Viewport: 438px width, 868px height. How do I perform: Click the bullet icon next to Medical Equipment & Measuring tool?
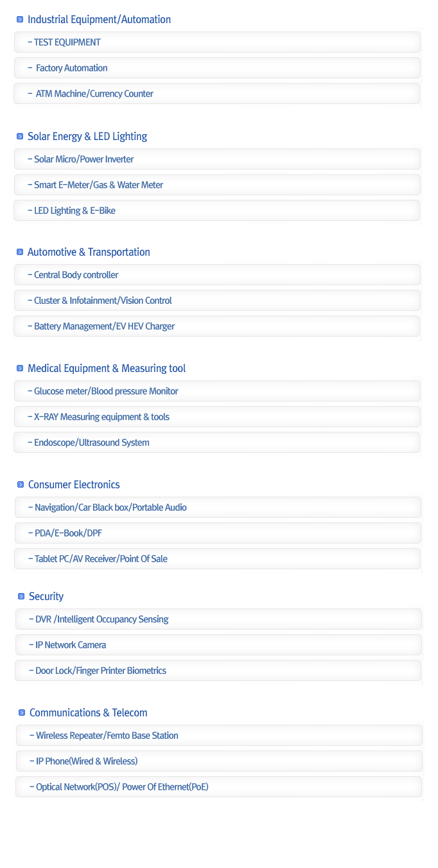pos(20,369)
